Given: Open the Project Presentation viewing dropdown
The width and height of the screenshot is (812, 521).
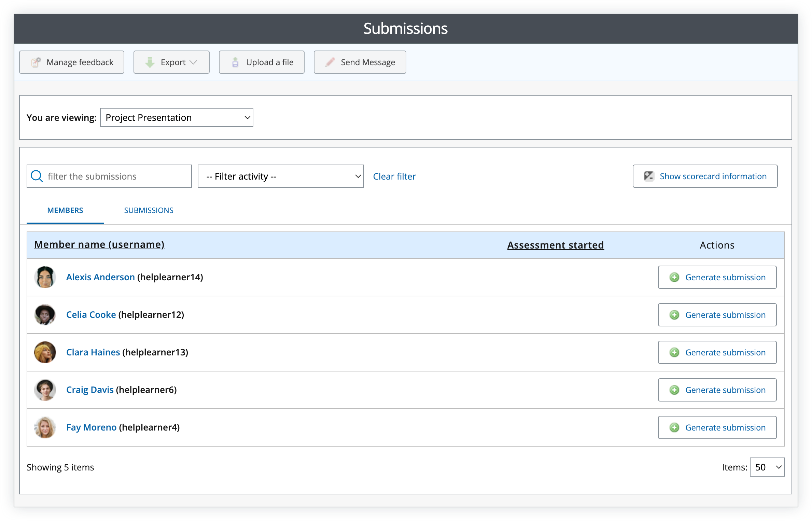Looking at the screenshot, I should pos(177,117).
